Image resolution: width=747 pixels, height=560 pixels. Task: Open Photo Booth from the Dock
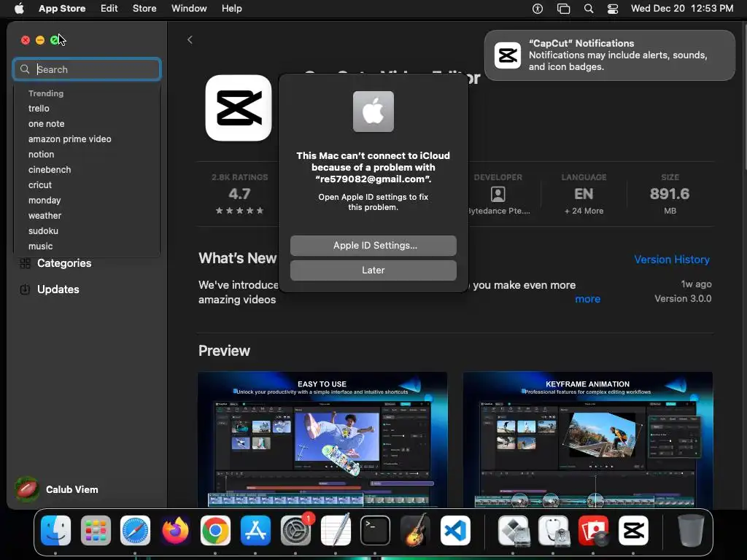click(594, 531)
